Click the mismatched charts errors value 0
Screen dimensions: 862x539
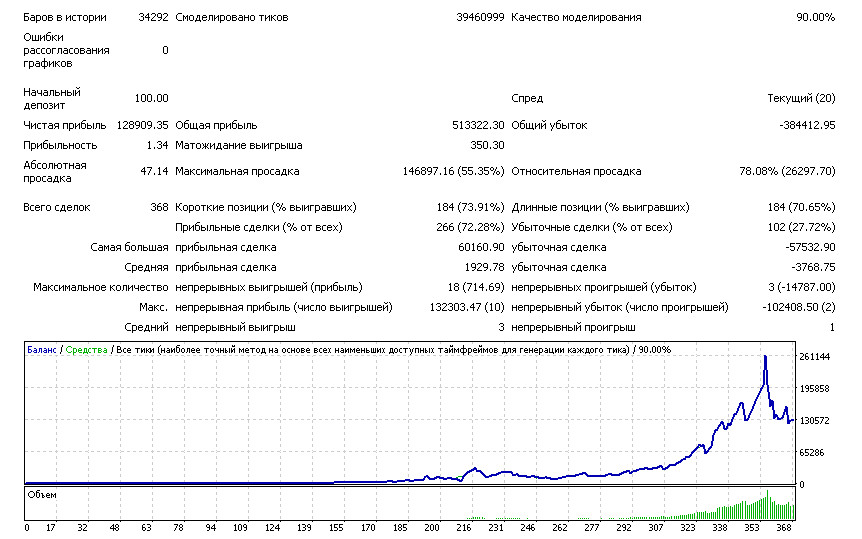coord(165,50)
